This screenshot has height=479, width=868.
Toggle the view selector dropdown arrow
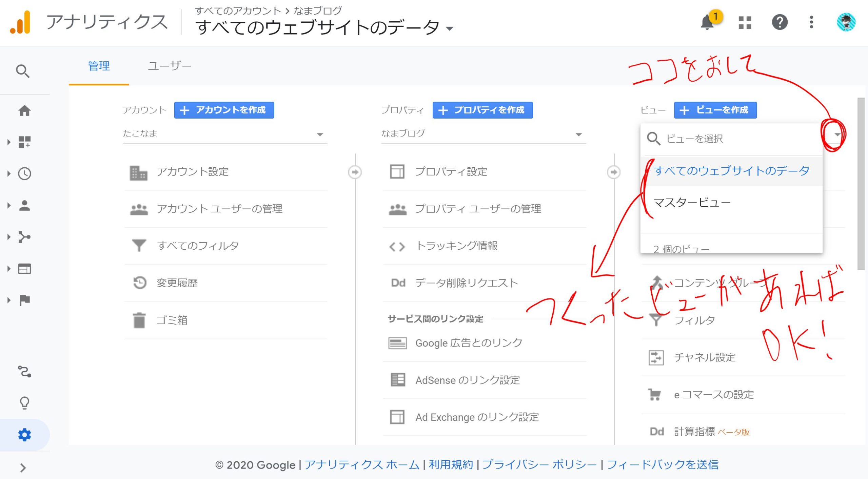[x=837, y=135]
